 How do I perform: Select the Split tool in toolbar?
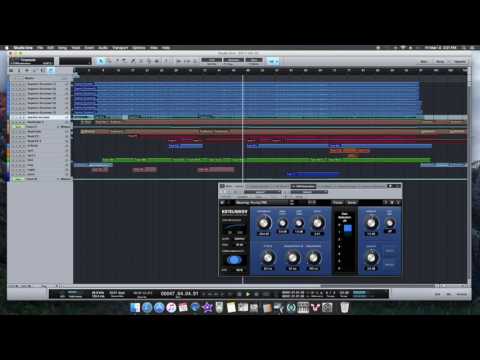point(117,61)
